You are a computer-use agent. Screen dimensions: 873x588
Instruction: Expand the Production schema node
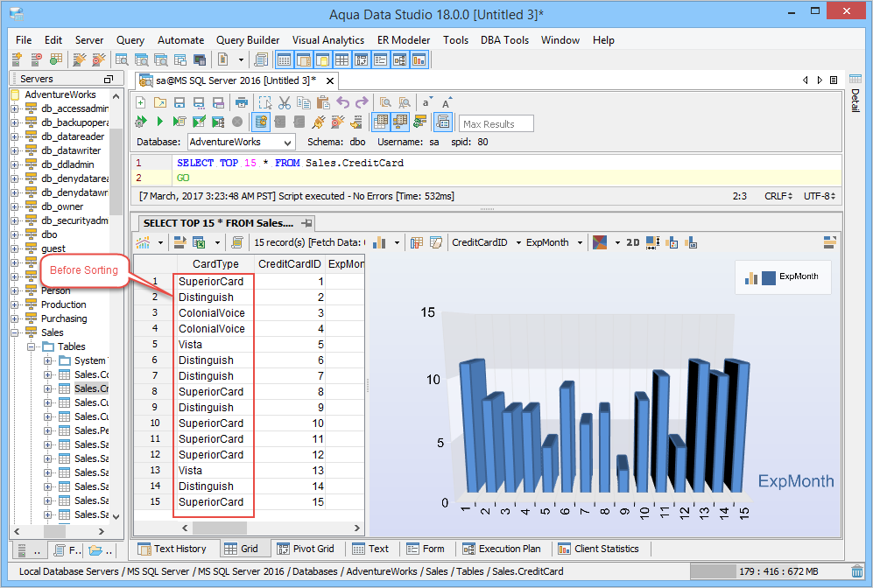15,304
